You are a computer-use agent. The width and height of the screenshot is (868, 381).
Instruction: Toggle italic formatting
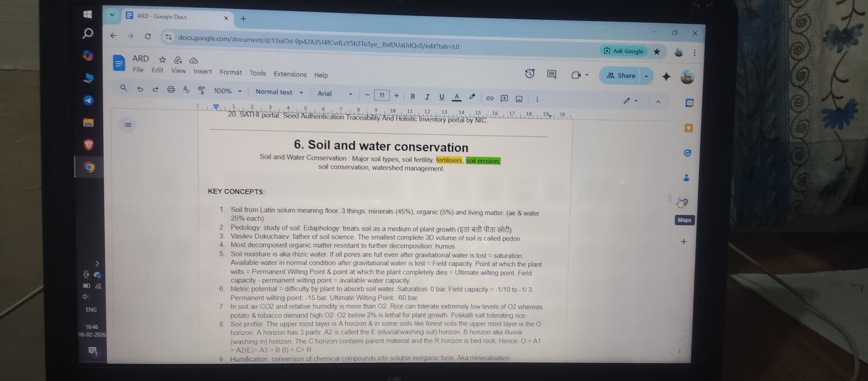pos(427,97)
